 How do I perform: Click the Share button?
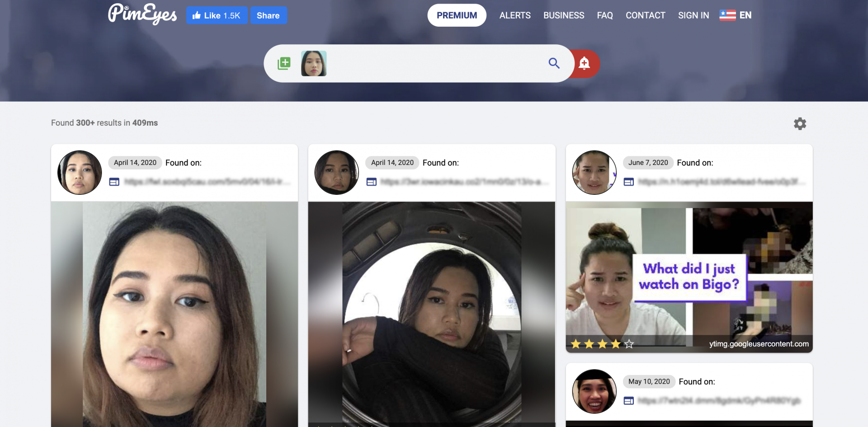coord(268,15)
